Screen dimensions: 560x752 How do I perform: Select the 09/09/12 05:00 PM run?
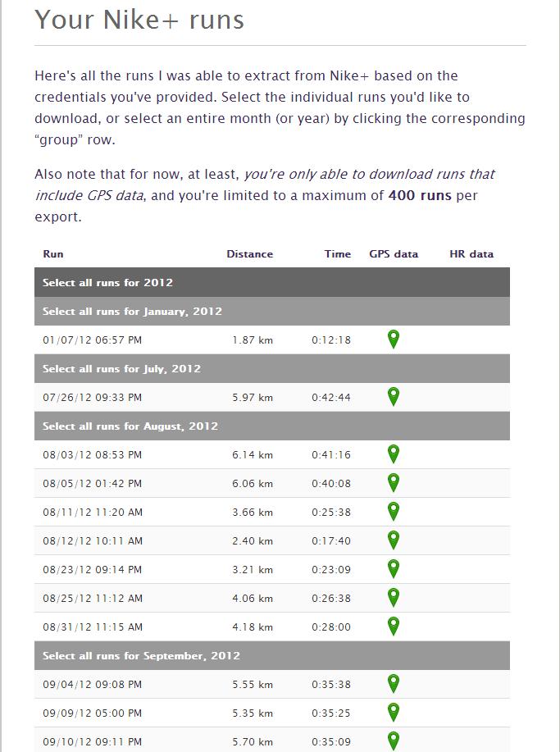pos(92,713)
